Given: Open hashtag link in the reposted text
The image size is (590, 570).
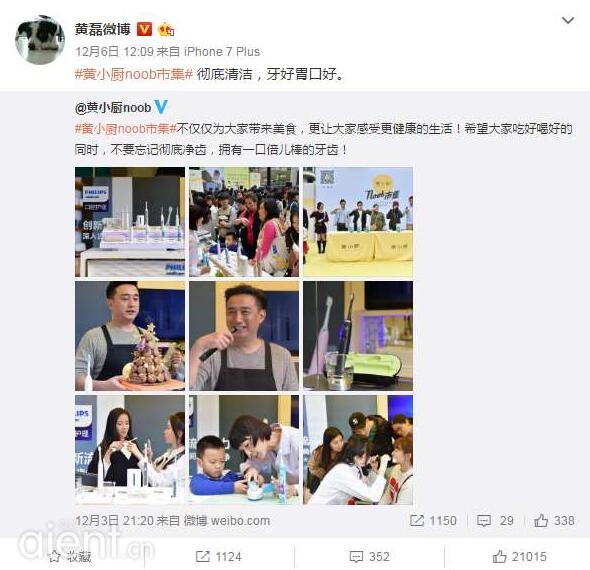Looking at the screenshot, I should [126, 129].
